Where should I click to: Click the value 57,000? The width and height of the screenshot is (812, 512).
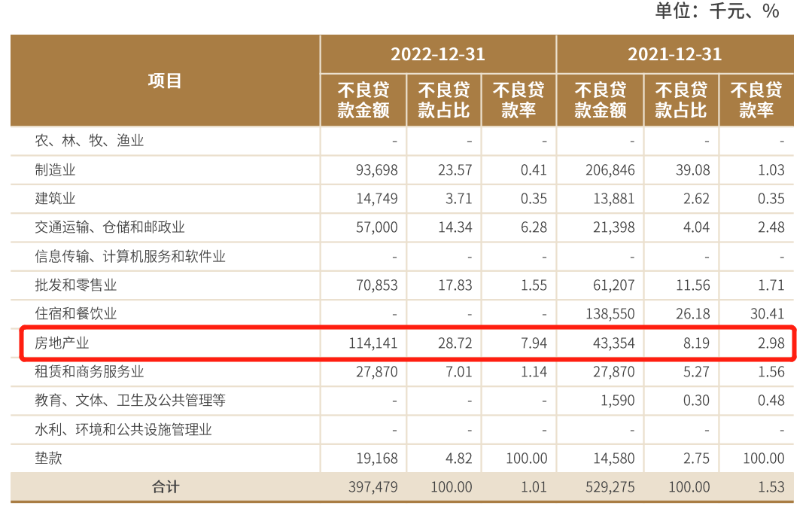tap(376, 227)
